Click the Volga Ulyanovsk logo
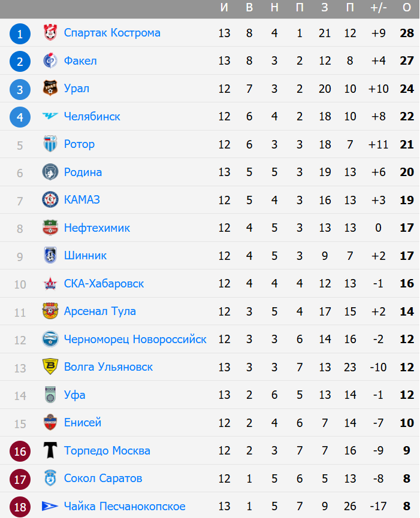420x518 pixels. [50, 367]
